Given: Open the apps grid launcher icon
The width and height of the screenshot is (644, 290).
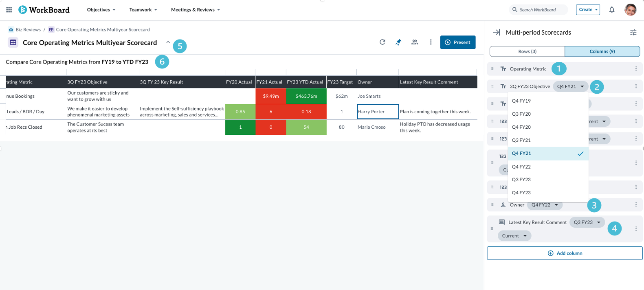Looking at the screenshot, I should click(x=9, y=10).
